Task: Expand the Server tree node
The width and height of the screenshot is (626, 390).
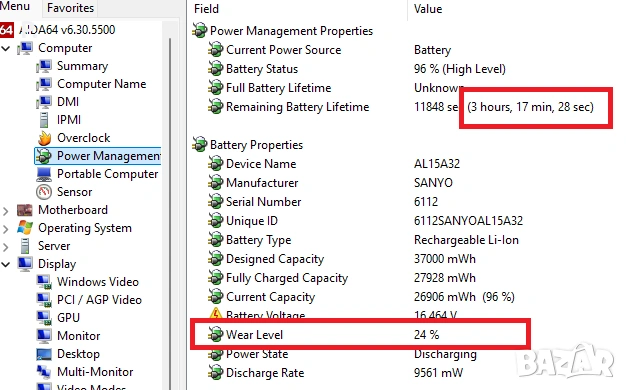Action: click(6, 247)
